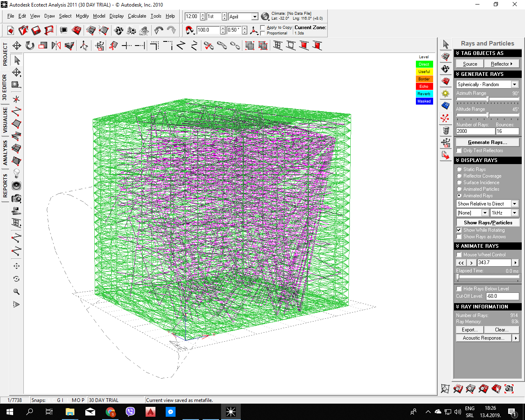Select the Move object tool
The width and height of the screenshot is (525, 420).
pos(17,46)
